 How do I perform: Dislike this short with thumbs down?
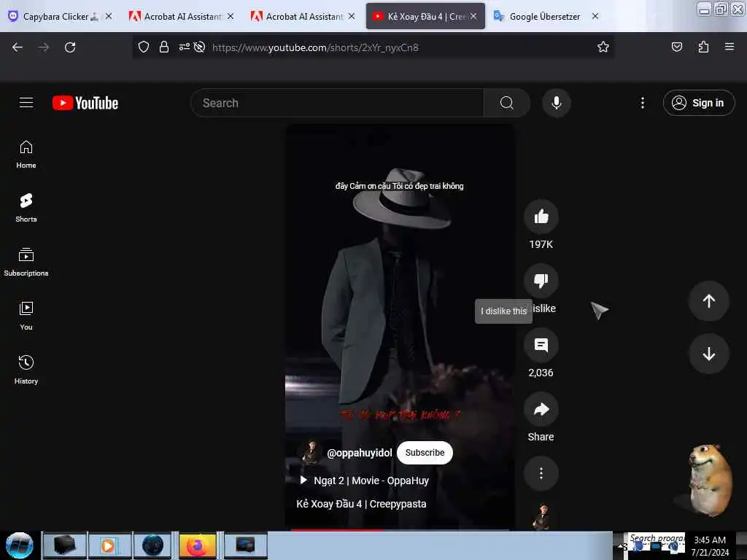pyautogui.click(x=541, y=281)
